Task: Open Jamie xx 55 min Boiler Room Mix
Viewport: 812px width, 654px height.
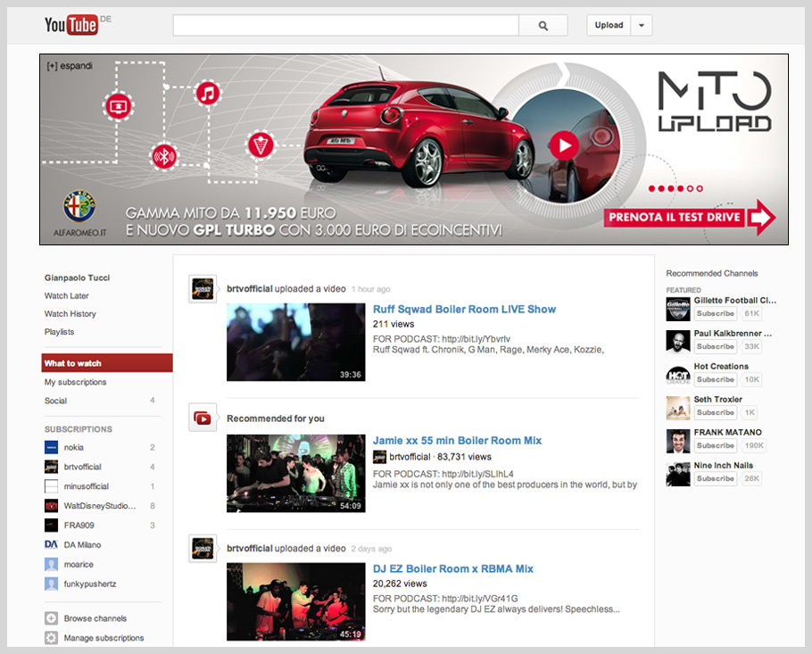Action: pyautogui.click(x=457, y=441)
